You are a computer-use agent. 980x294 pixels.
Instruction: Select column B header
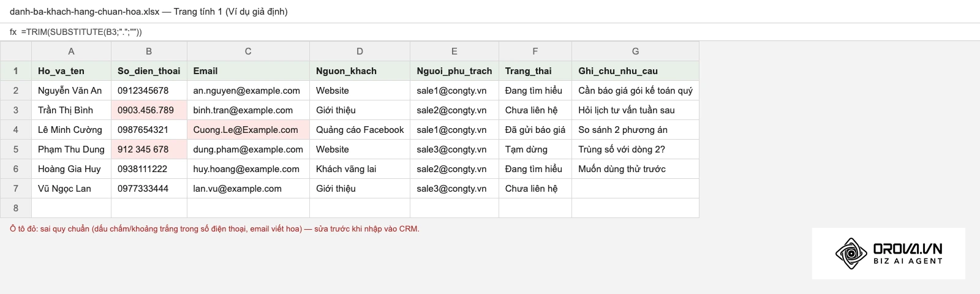click(x=149, y=51)
